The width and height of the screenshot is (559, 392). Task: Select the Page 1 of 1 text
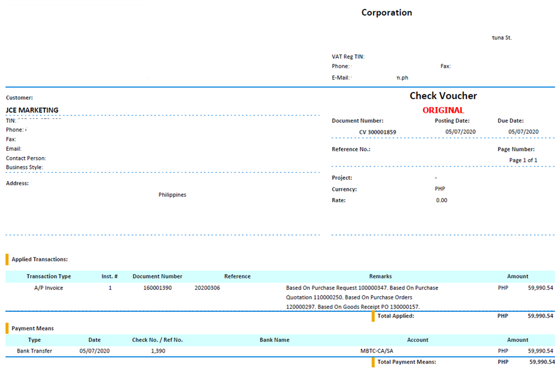tap(523, 160)
